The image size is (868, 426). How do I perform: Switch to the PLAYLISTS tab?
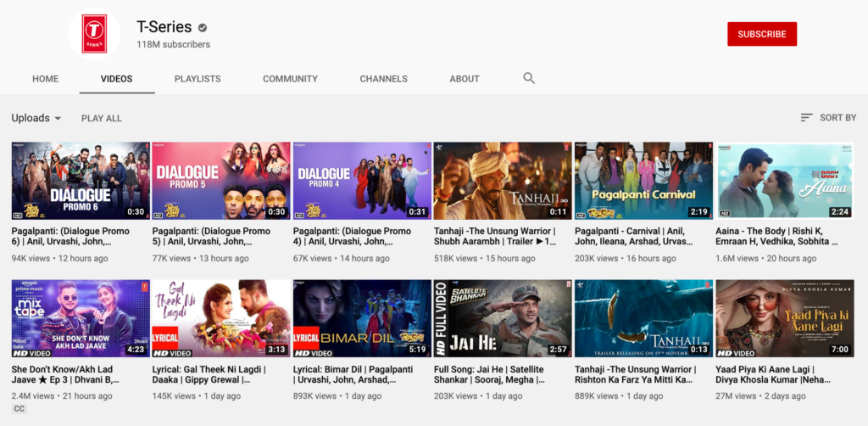[x=198, y=79]
